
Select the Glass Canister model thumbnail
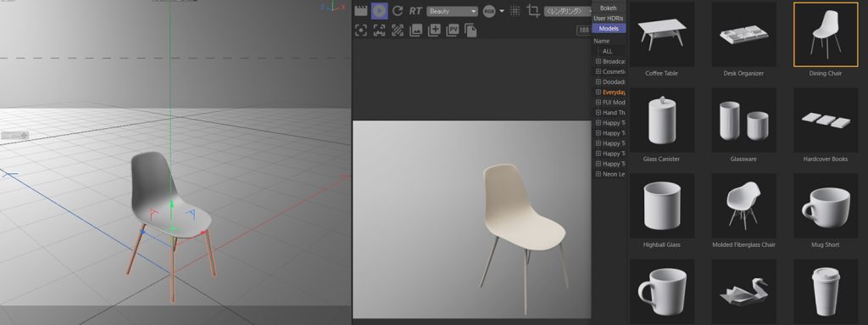coord(662,120)
